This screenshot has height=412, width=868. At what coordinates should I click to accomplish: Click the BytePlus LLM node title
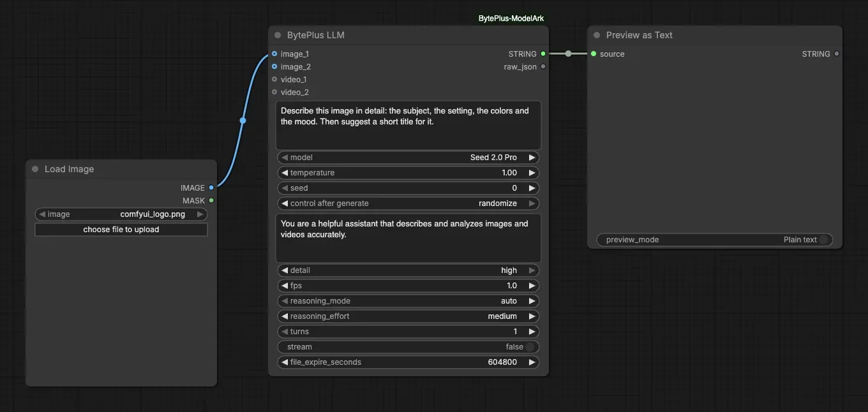click(x=316, y=35)
